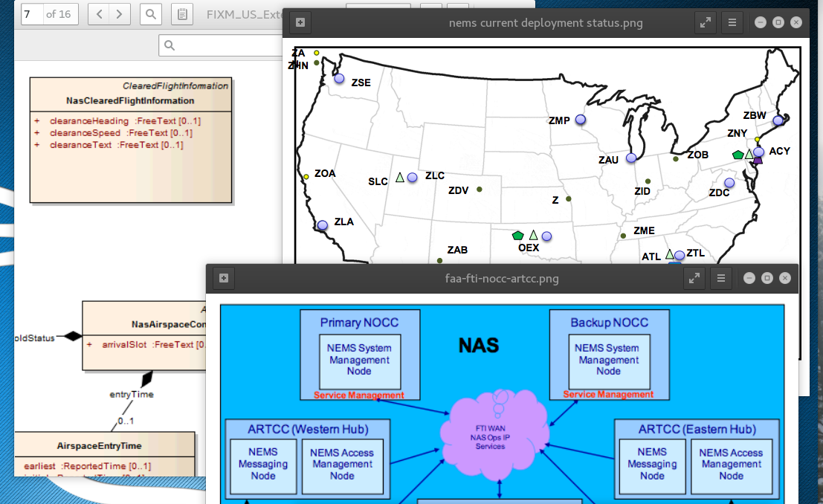Click the 'entryTime' association label in PDF

tap(132, 394)
